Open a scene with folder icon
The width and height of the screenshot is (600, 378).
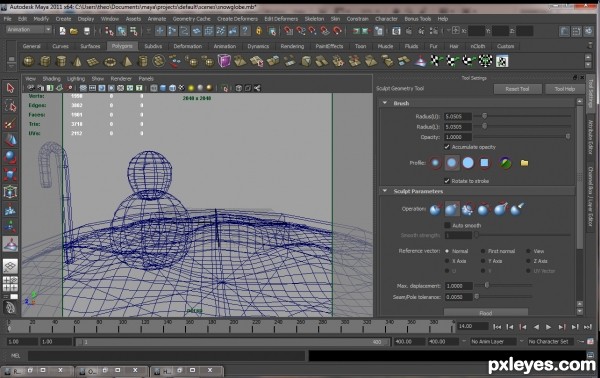[74, 31]
